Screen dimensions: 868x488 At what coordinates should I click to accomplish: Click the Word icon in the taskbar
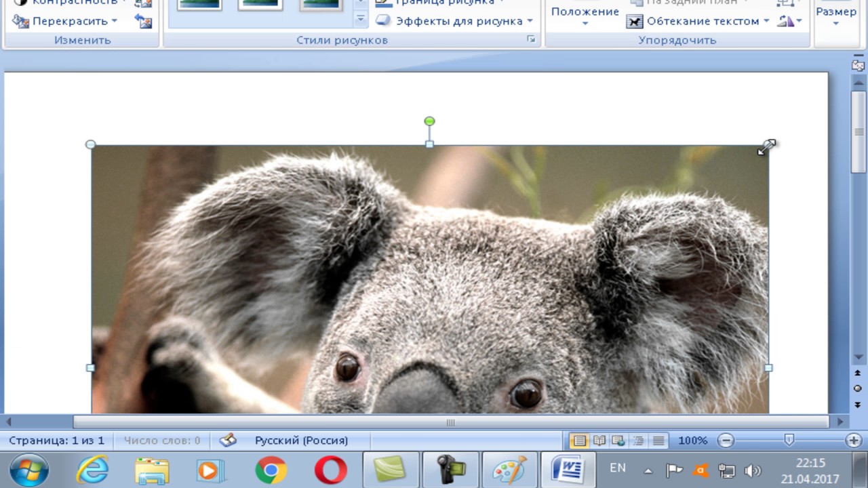(568, 470)
